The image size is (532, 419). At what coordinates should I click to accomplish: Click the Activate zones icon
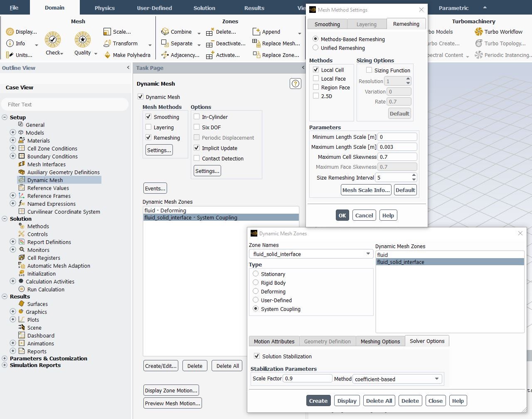pyautogui.click(x=210, y=55)
